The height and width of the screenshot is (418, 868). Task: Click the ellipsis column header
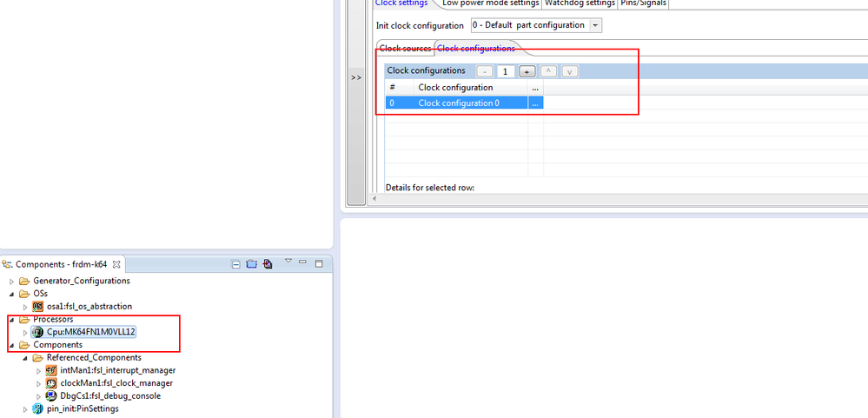[x=535, y=88]
